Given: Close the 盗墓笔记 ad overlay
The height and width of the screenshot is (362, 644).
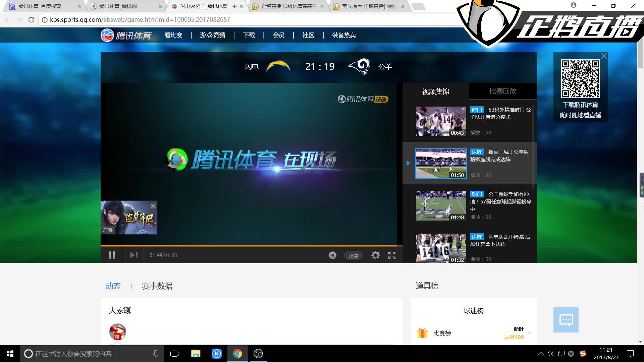Looking at the screenshot, I should tap(153, 206).
